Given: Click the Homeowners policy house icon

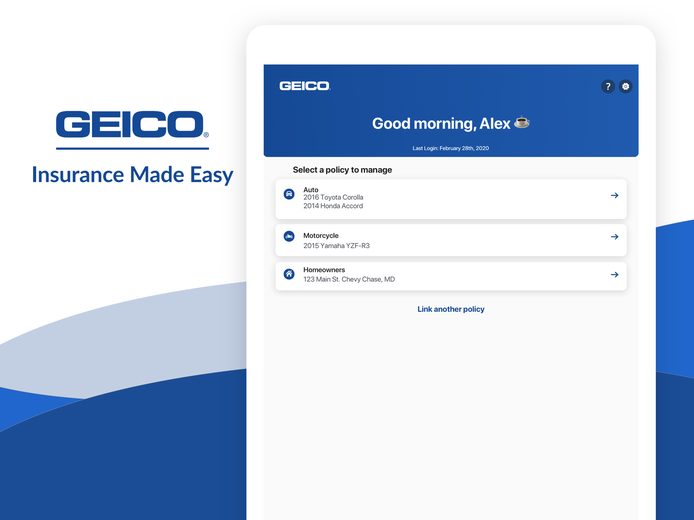Looking at the screenshot, I should (x=289, y=274).
